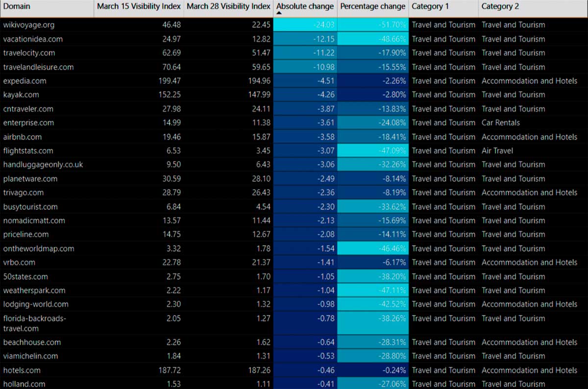Click the -46.46% percentage change cell
This screenshot has width=588, height=389.
coord(373,248)
